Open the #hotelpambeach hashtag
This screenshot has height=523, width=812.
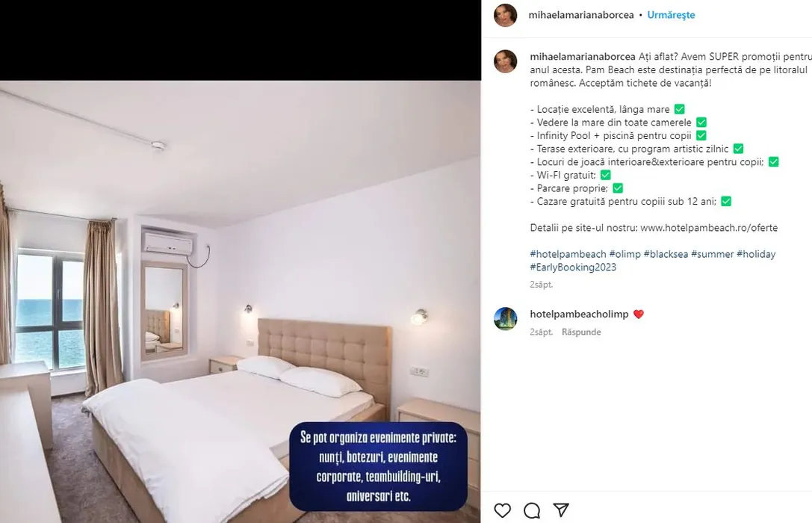[x=568, y=254]
